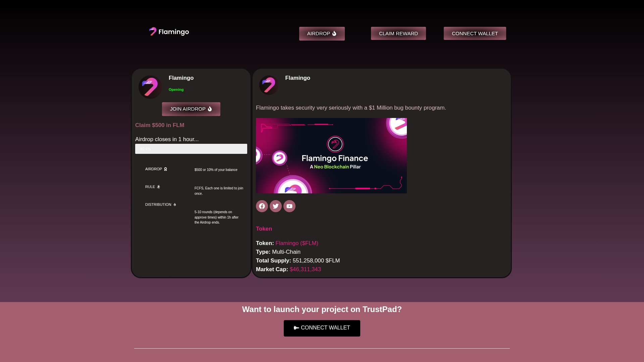This screenshot has width=644, height=362.
Task: Click 'Want to launch your project on TrustPad?' heading
Action: [322, 309]
